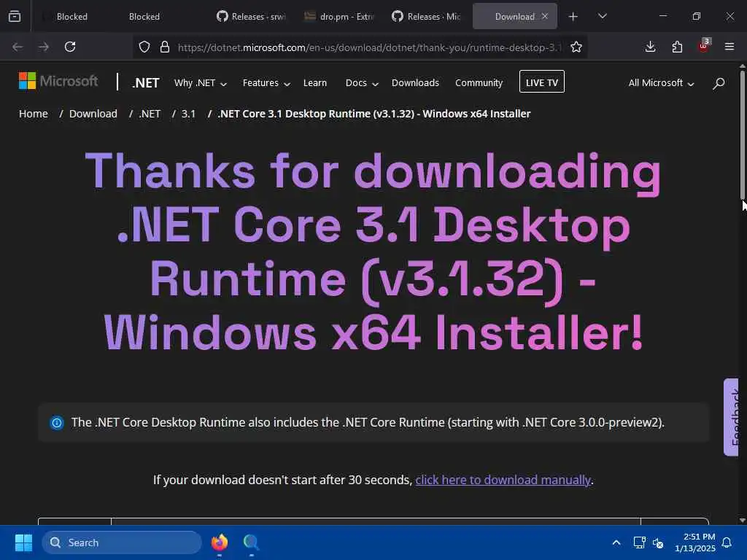Open the clock showing 2:51 PM
Viewport: 747px width, 560px height.
click(x=695, y=542)
